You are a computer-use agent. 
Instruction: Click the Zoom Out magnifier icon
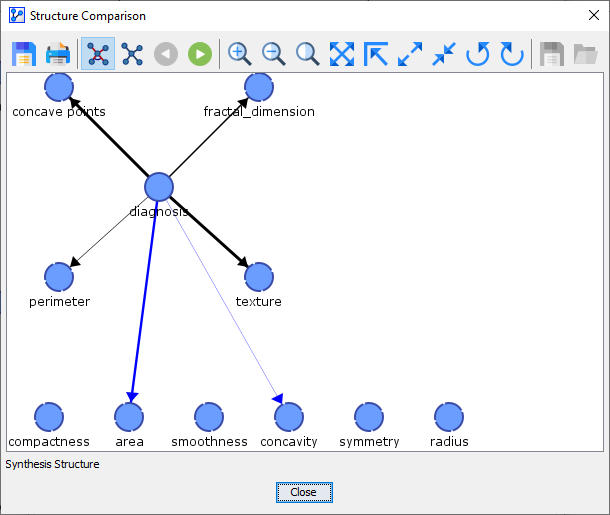(273, 54)
